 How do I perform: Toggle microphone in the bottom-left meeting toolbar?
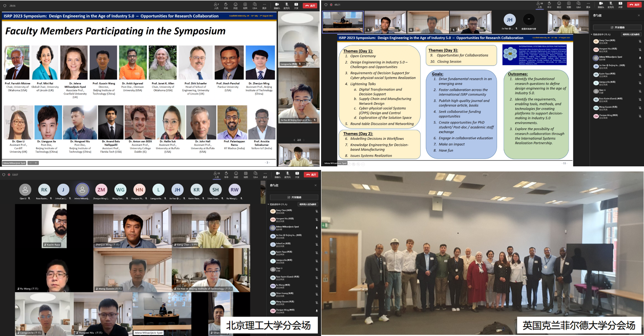click(x=287, y=174)
